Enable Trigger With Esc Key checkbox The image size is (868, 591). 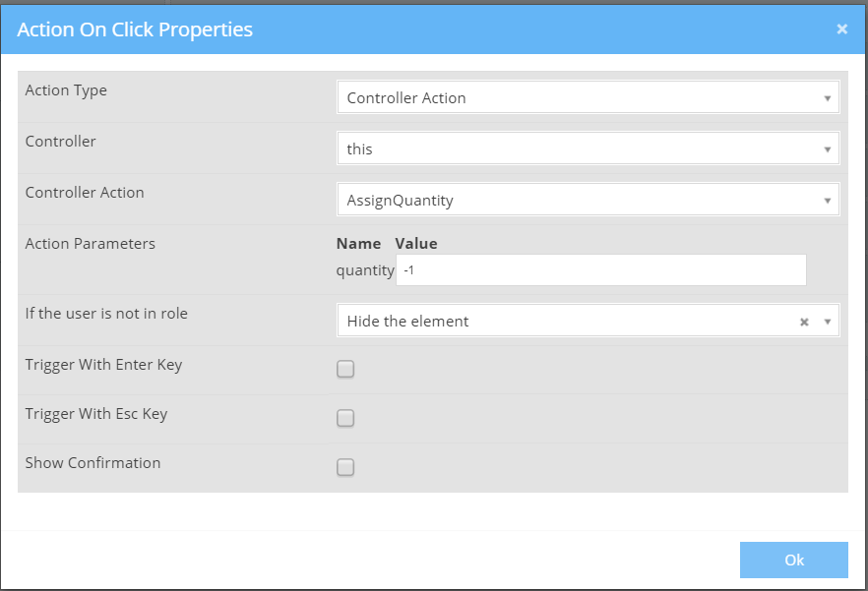[345, 419]
